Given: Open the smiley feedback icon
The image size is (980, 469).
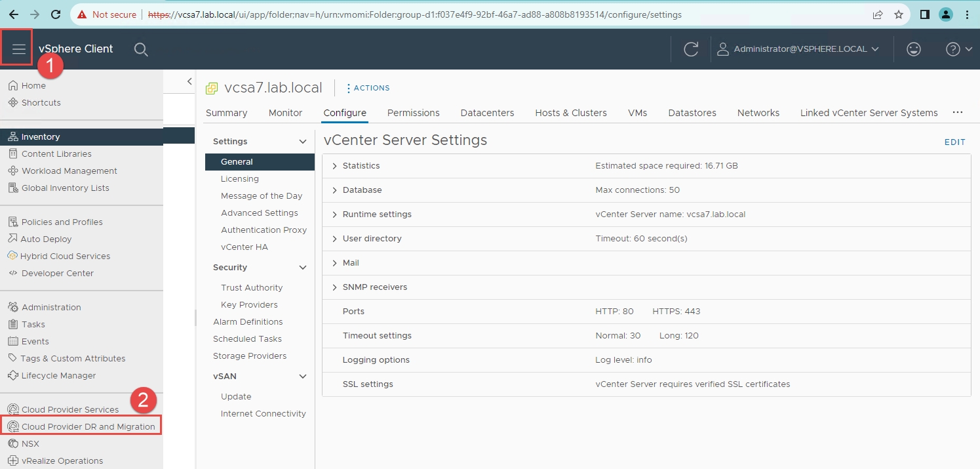Looking at the screenshot, I should 913,49.
